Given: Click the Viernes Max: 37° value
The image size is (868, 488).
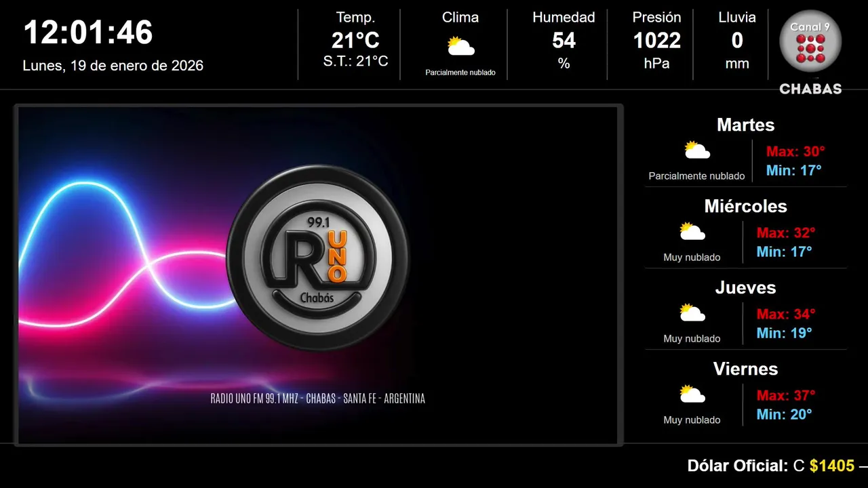Looking at the screenshot, I should click(x=786, y=396).
